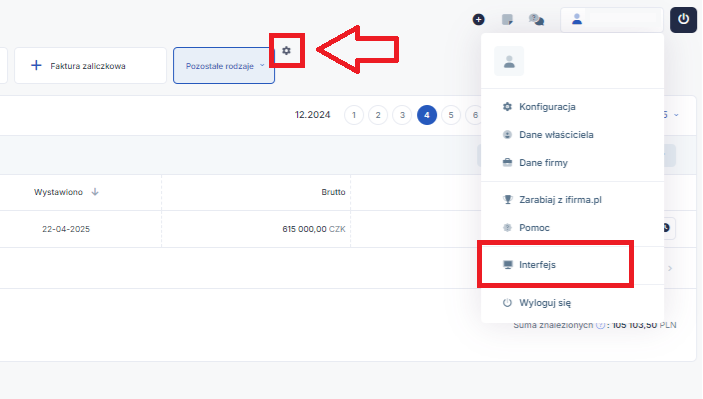Click the plus-circle add icon in top bar

point(478,19)
